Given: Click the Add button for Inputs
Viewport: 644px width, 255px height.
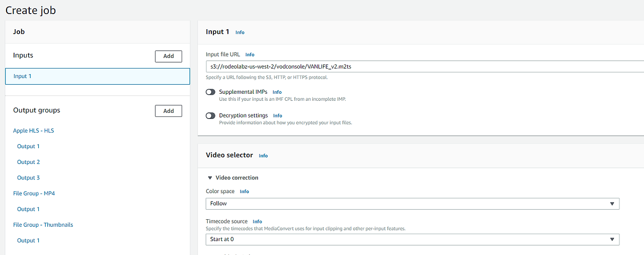Looking at the screenshot, I should pyautogui.click(x=169, y=56).
